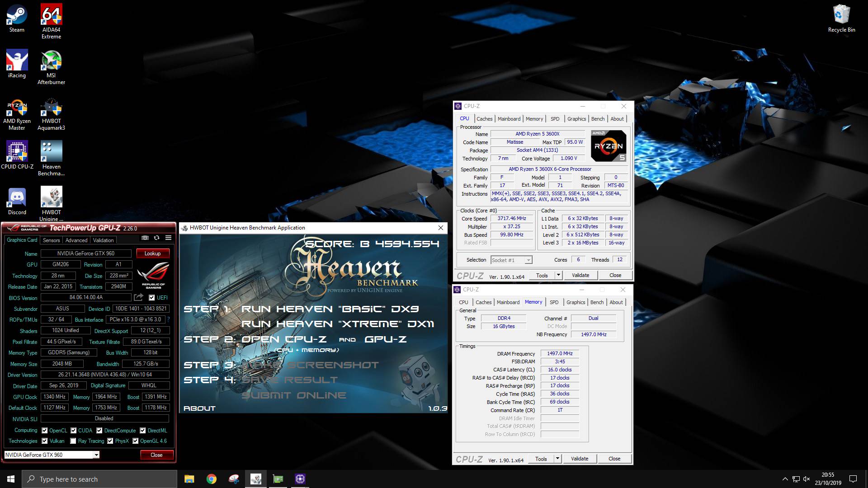Image resolution: width=868 pixels, height=488 pixels.
Task: Click red Close button in GPU-Z
Action: point(156,455)
